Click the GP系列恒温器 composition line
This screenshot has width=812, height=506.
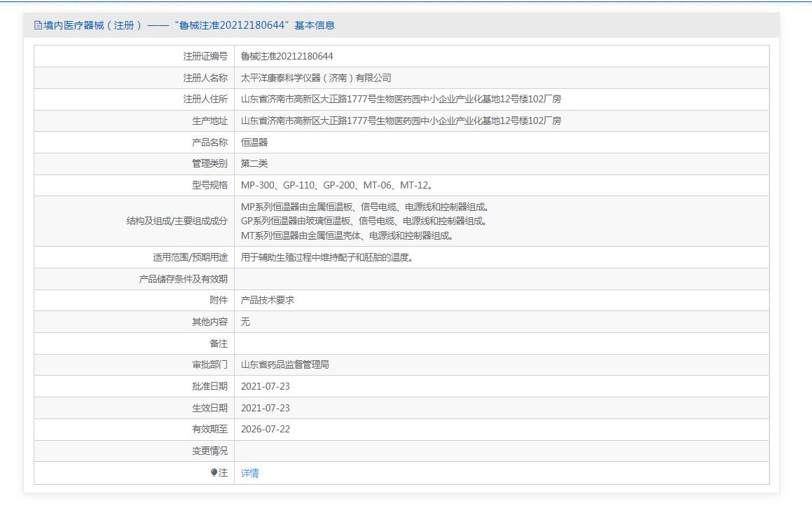point(364,221)
